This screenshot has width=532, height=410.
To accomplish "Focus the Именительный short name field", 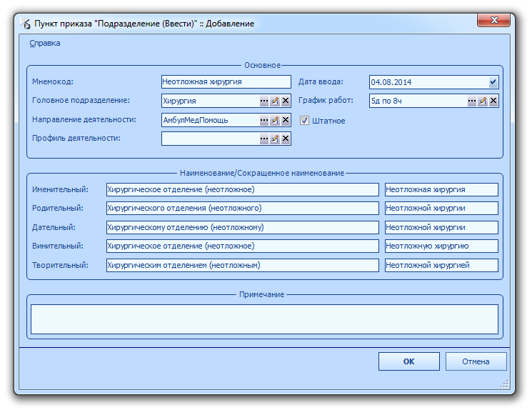I will coord(441,190).
